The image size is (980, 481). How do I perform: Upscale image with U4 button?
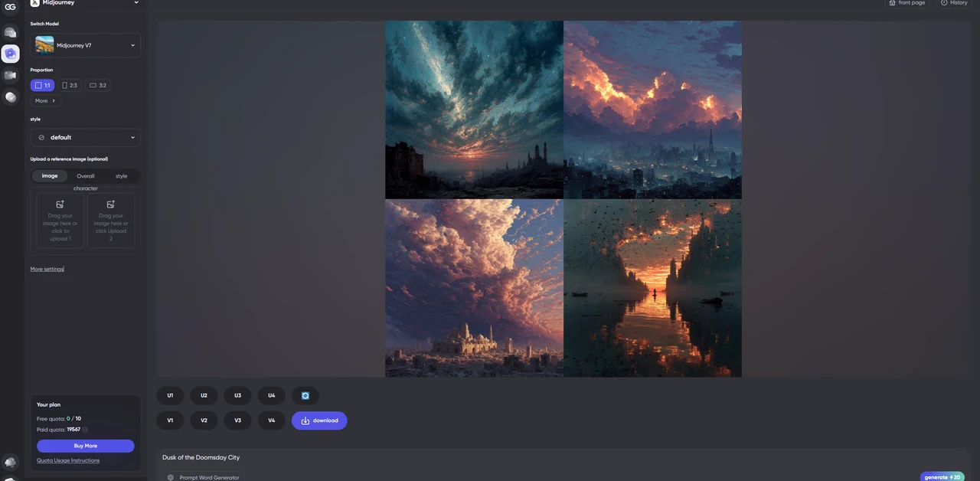click(x=271, y=395)
